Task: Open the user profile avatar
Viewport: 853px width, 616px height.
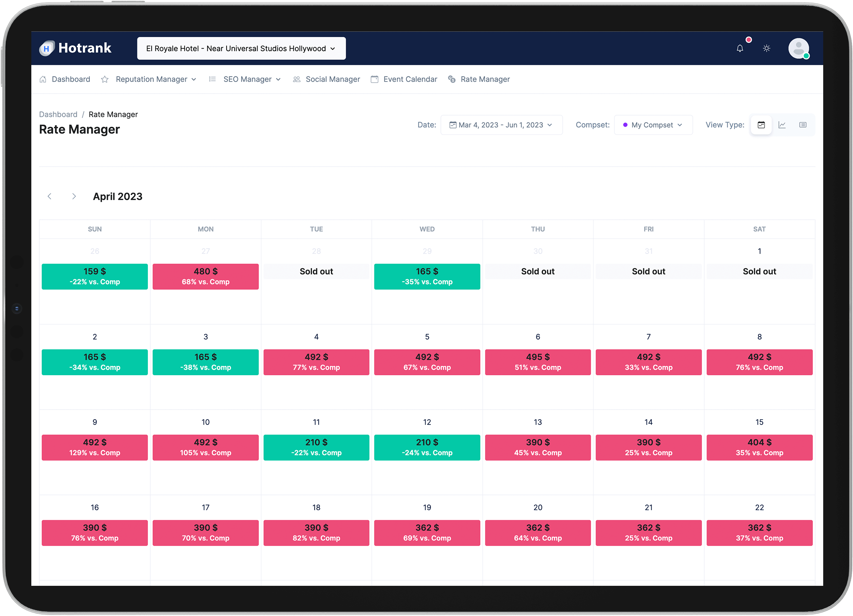Action: tap(798, 49)
